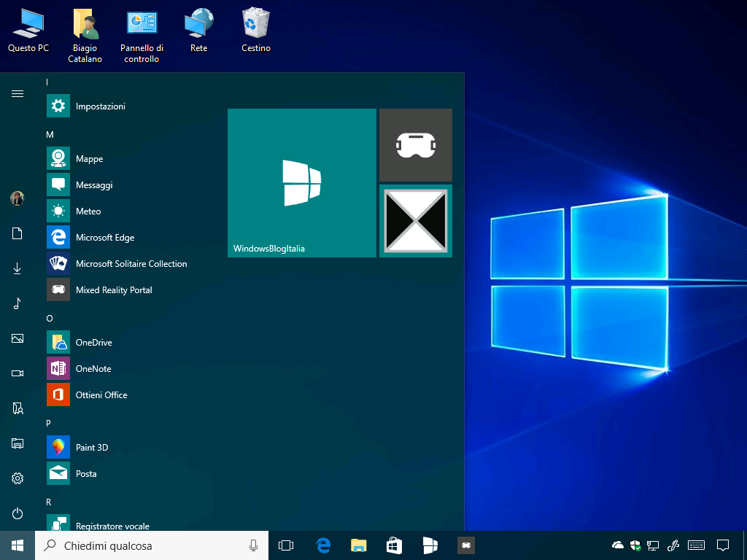Click the letter P group header
Image resolution: width=747 pixels, height=560 pixels.
click(49, 423)
